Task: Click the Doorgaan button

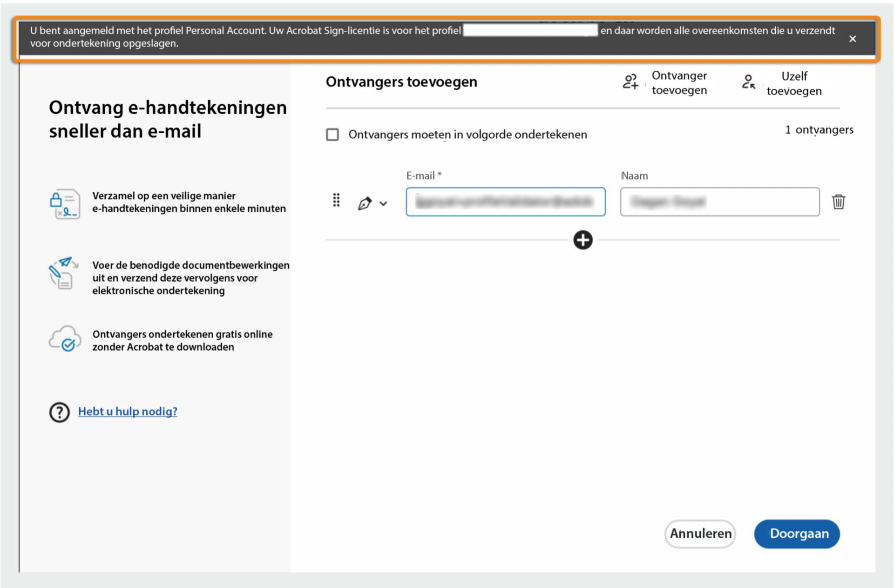Action: pos(797,534)
